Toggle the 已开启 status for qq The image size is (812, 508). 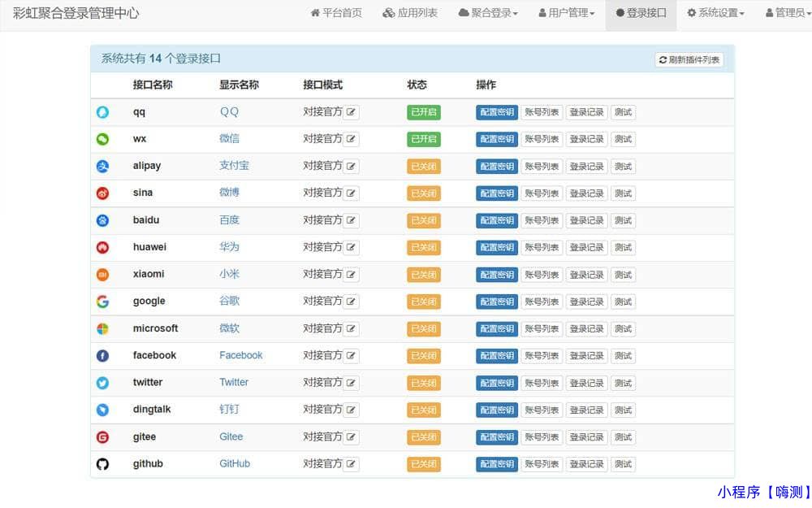423,112
